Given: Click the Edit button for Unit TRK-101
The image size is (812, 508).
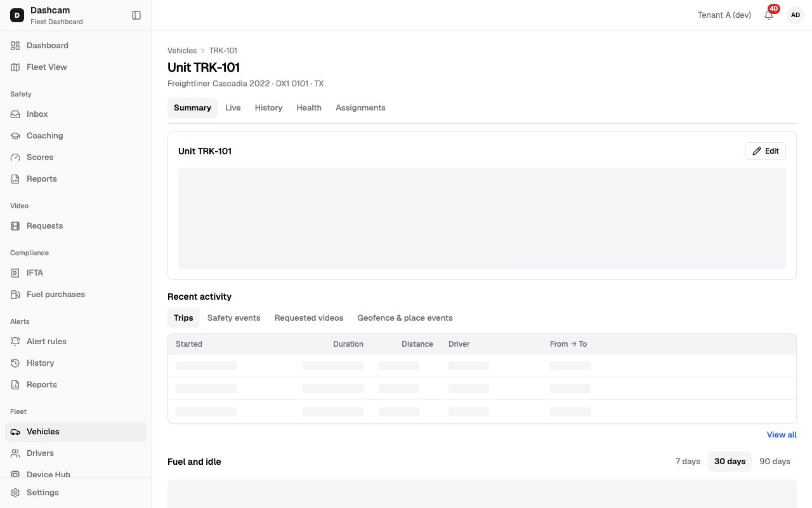Looking at the screenshot, I should click(x=766, y=151).
